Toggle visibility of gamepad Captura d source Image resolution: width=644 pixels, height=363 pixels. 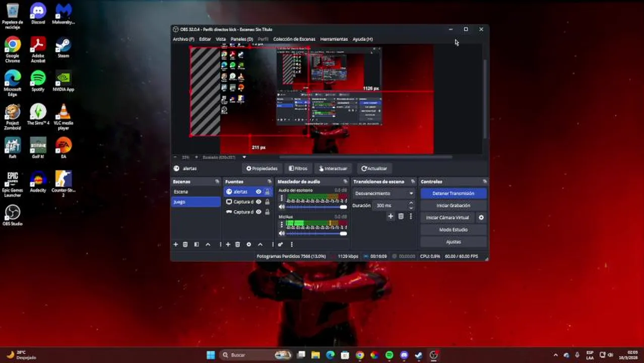click(x=259, y=212)
